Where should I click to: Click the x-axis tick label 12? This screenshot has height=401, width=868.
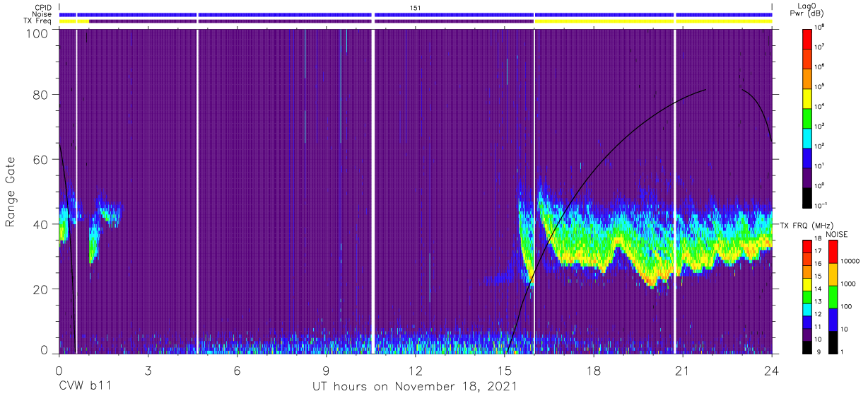point(415,370)
